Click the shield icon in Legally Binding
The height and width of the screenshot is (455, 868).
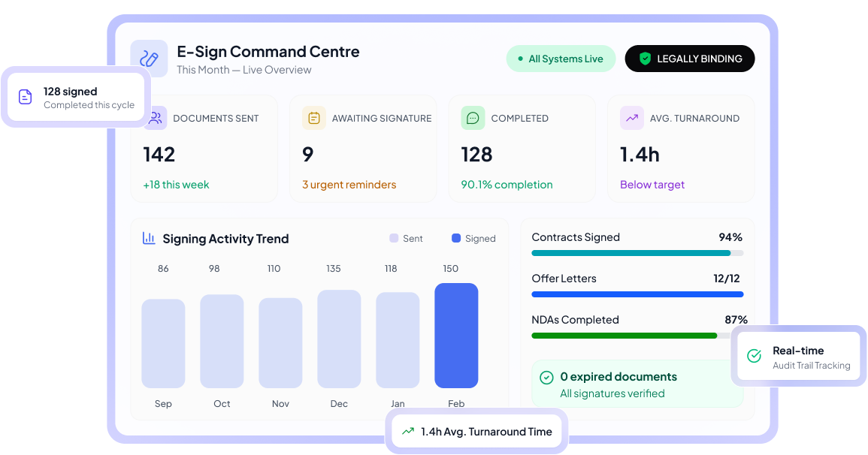(x=645, y=59)
